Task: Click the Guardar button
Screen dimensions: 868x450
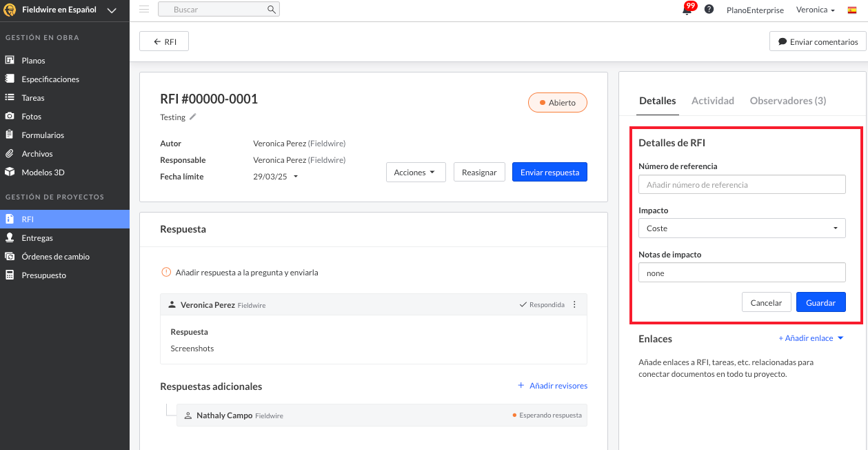Action: [820, 303]
